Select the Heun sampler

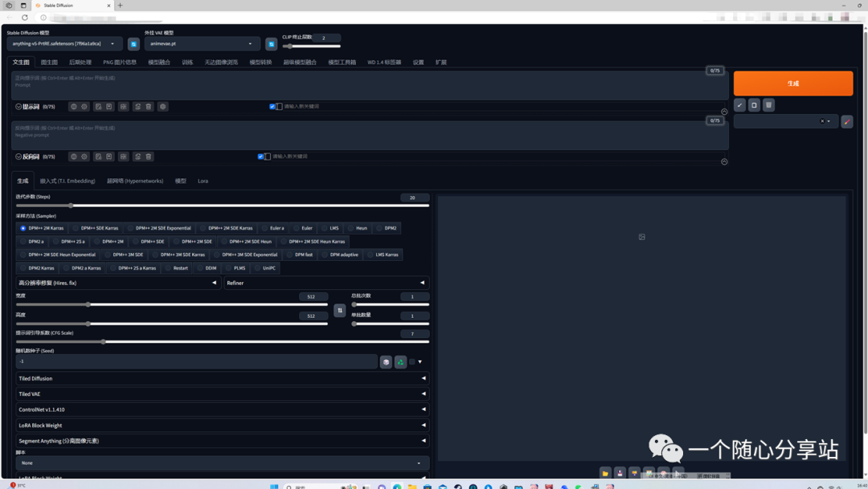[x=358, y=228]
